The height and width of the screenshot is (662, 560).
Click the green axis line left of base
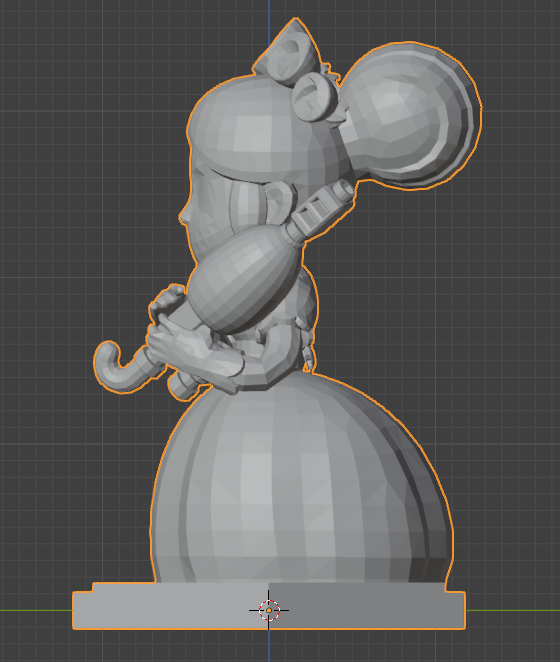(x=36, y=610)
